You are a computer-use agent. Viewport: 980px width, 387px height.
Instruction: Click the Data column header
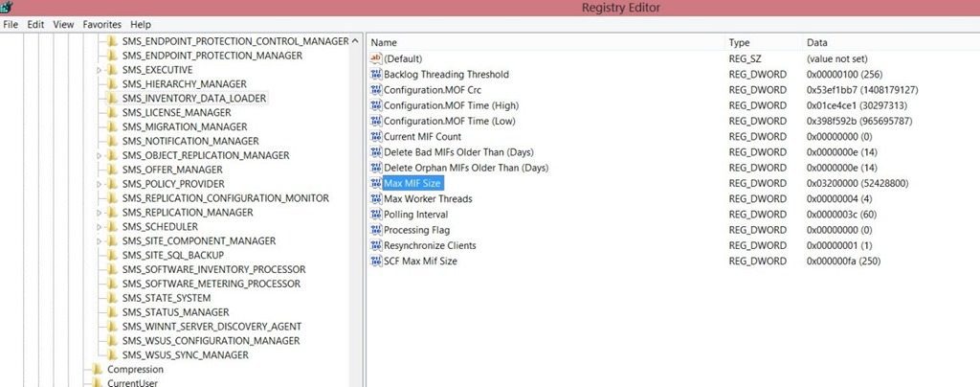(x=816, y=43)
